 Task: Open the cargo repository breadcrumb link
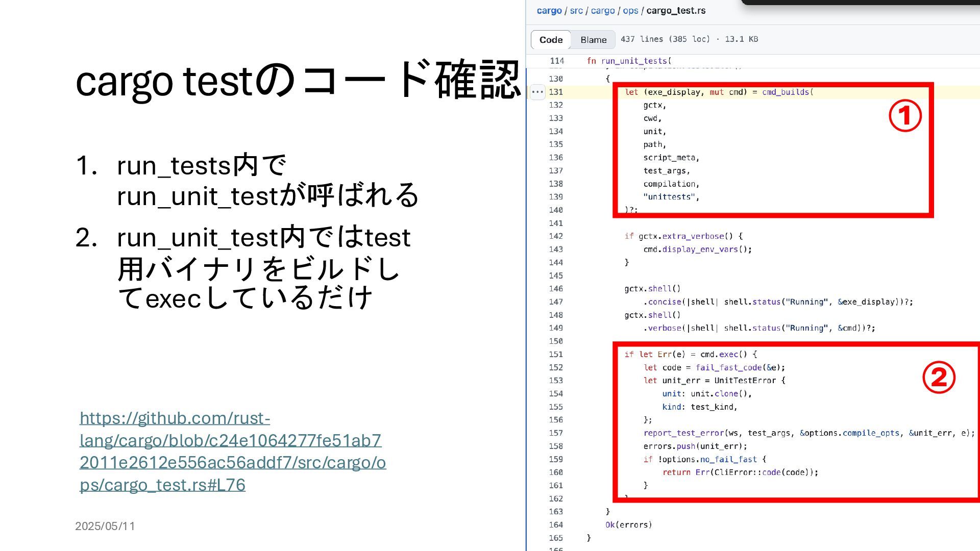(x=549, y=11)
